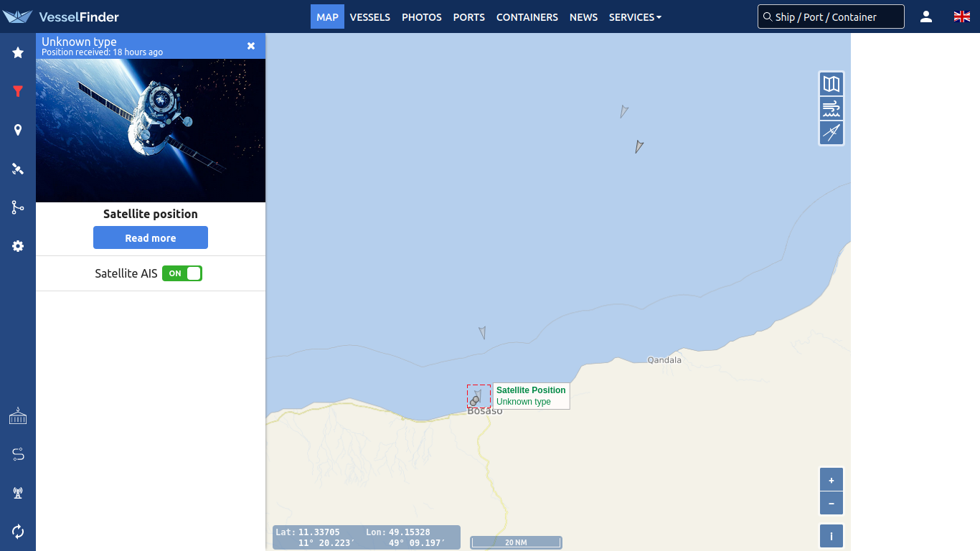Go to the CONTAINERS page
The width and height of the screenshot is (980, 551).
527,17
